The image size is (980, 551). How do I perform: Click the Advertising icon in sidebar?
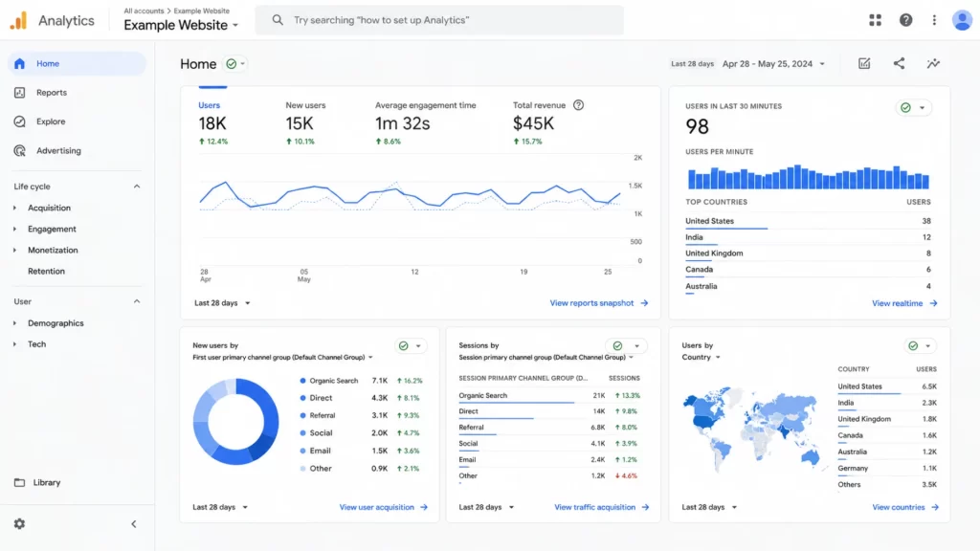tap(19, 150)
